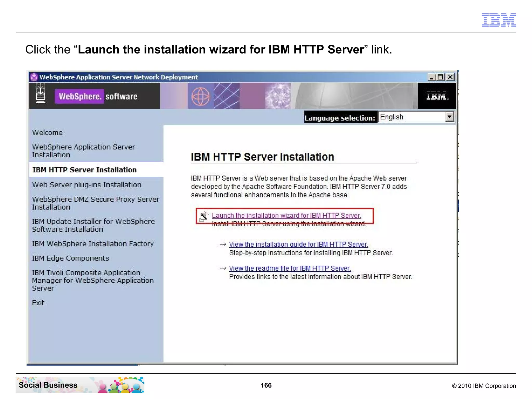Viewport: 532px width, 399px height.
Task: View the readme file for IBM HTTP Server
Action: [x=290, y=268]
